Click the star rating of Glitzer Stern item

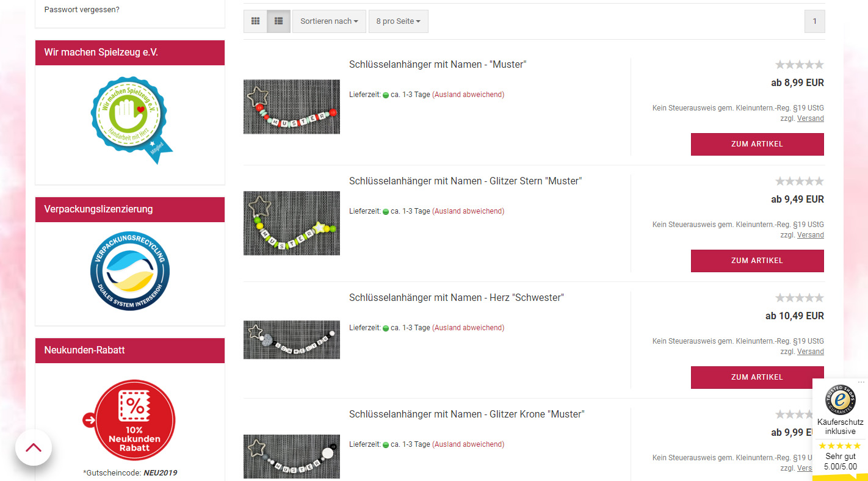point(799,181)
